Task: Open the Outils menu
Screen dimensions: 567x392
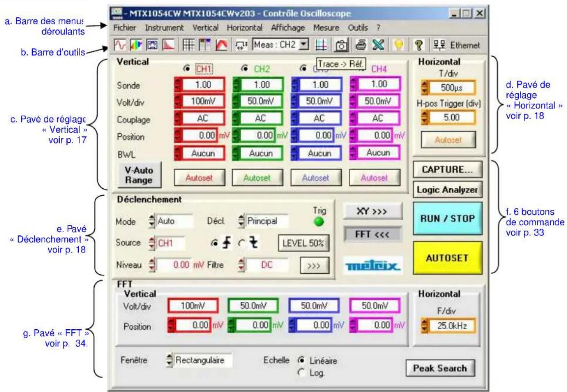Action: (359, 27)
